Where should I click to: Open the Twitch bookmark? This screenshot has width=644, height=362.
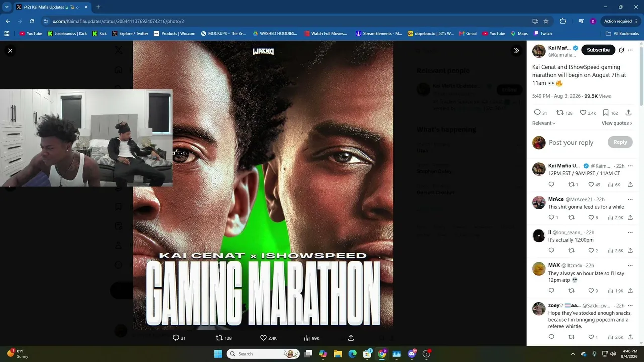(x=542, y=34)
